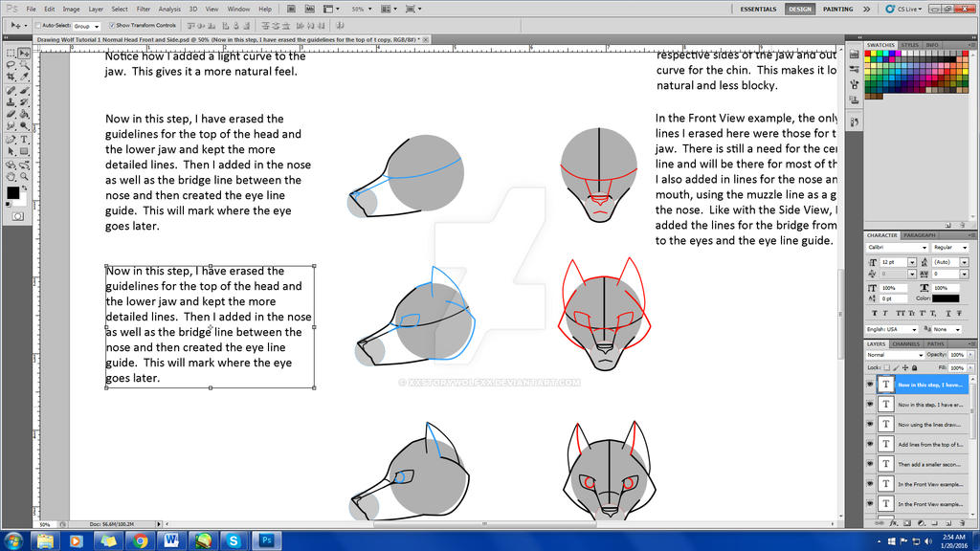Switch to the Paragraph tab
The image size is (980, 551).
click(x=920, y=235)
